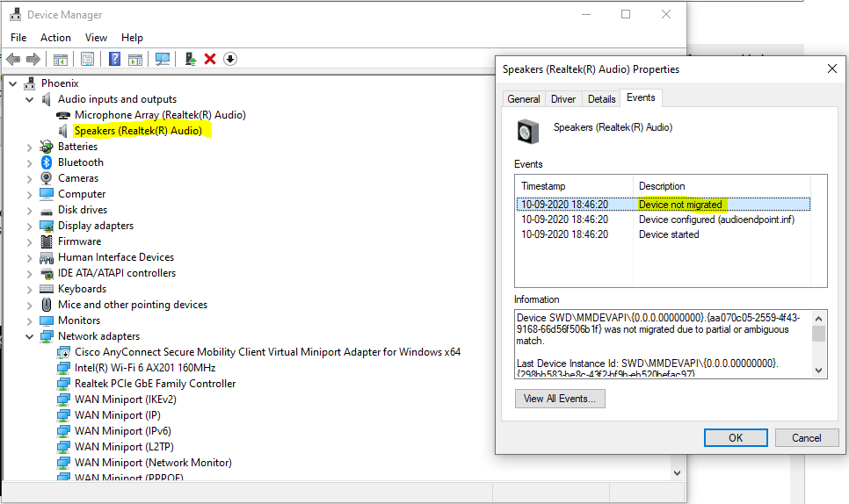Viewport: 849px width, 504px height.
Task: Click the View All Events button
Action: pyautogui.click(x=560, y=399)
